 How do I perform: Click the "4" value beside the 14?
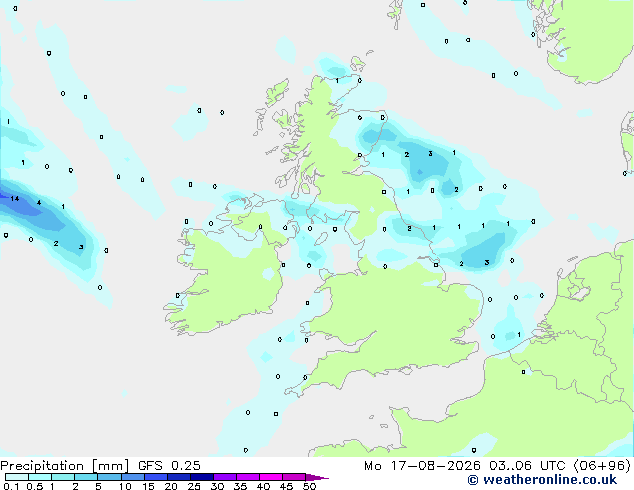coord(39,203)
